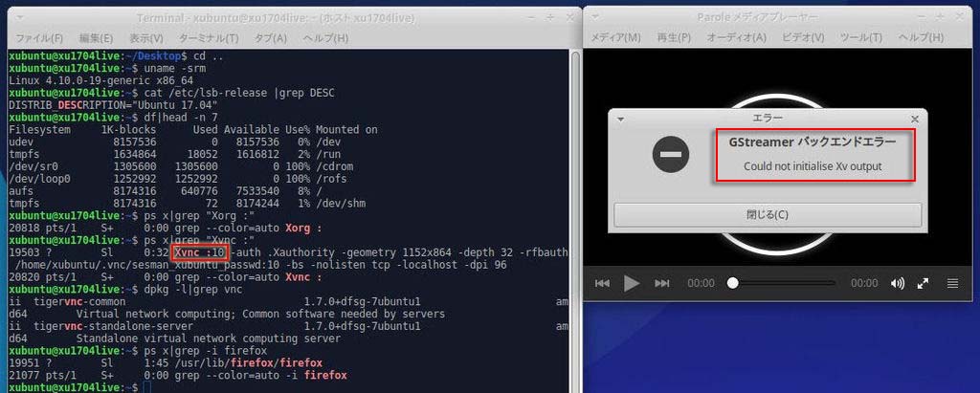980x393 pixels.
Task: Skip to next track in Parole
Action: tap(662, 284)
